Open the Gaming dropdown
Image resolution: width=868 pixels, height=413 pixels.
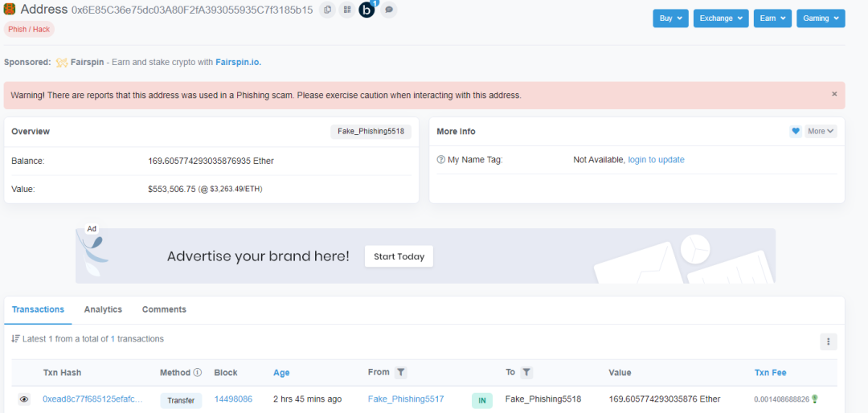click(x=821, y=18)
